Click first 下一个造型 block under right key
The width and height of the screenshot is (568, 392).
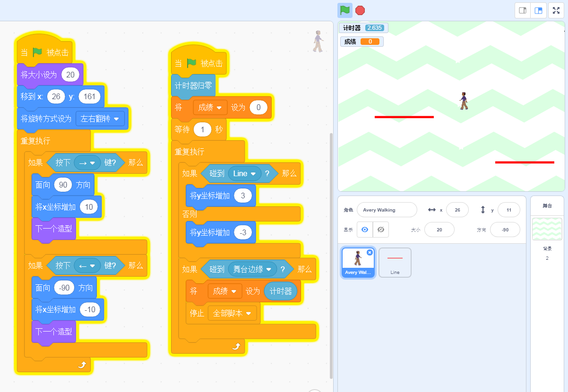point(53,229)
